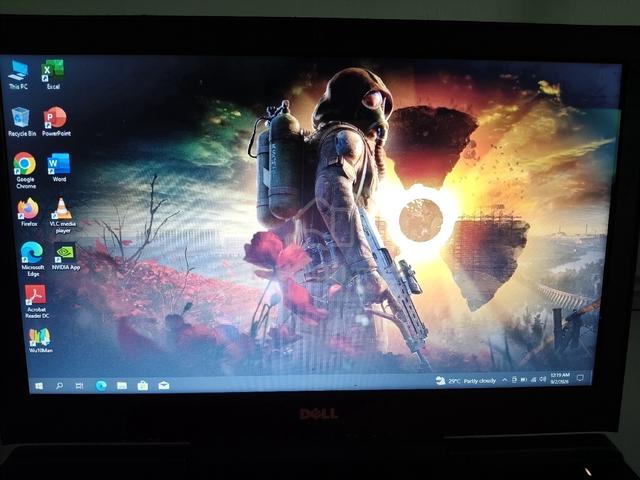Select the Win10Man desktop icon

tap(40, 340)
